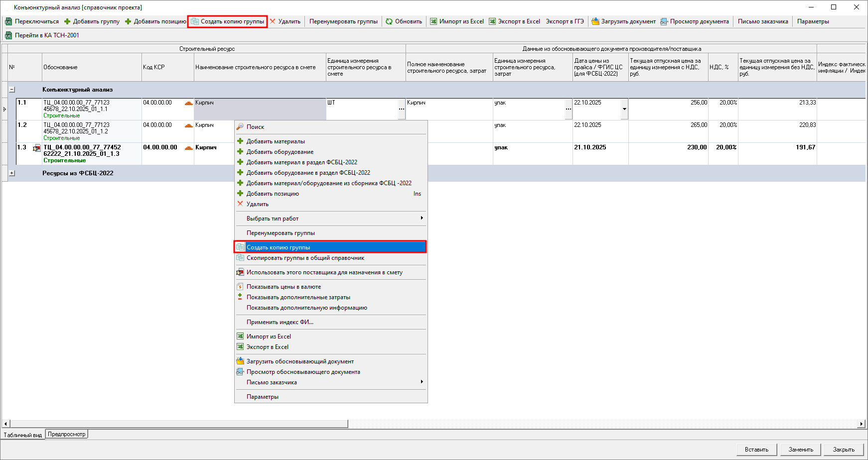
Task: Select Использовать этого поставщика для назначения в смету
Action: (x=331, y=272)
